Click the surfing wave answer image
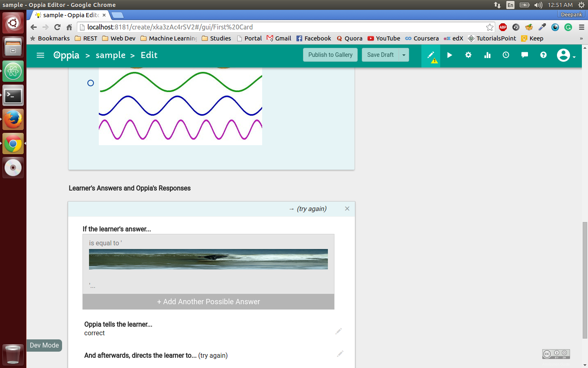Viewport: 588px width, 368px height. pos(208,259)
